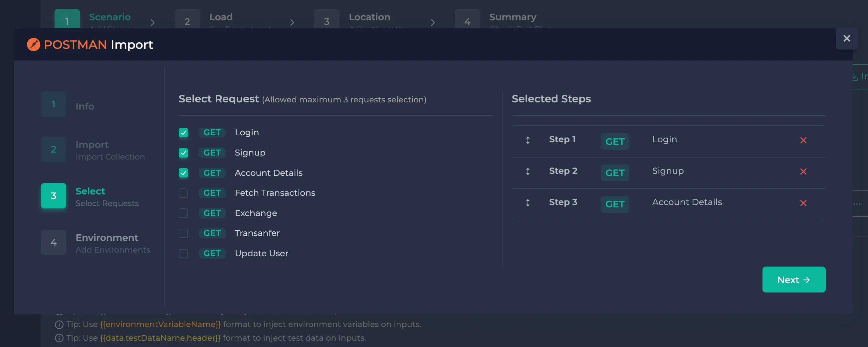Close the Postman Import dialog
This screenshot has width=868, height=347.
(846, 38)
